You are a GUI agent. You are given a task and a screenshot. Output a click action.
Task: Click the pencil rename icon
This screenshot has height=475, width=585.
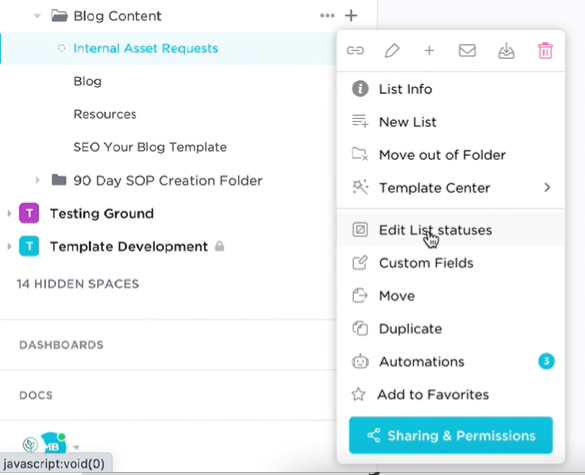pyautogui.click(x=392, y=50)
